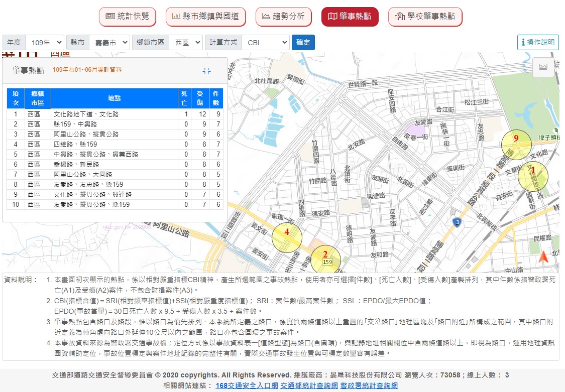
Task: Open the 年度 year dropdown
Action: tap(45, 43)
